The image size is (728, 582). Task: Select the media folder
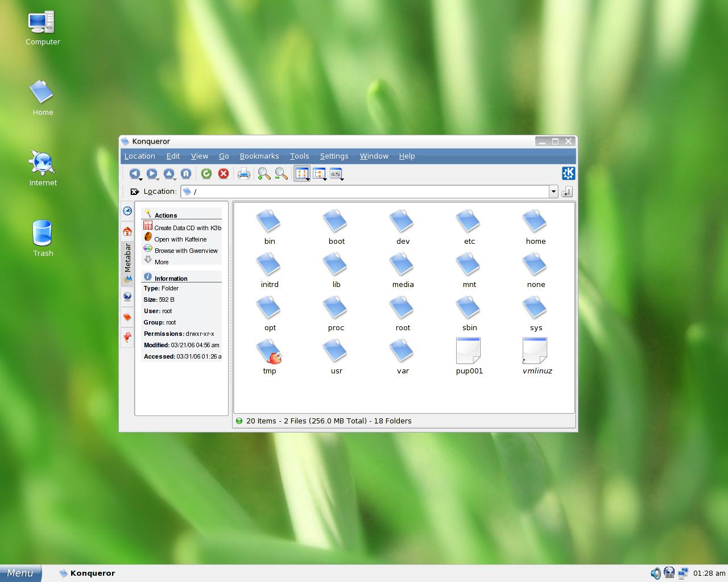point(403,270)
